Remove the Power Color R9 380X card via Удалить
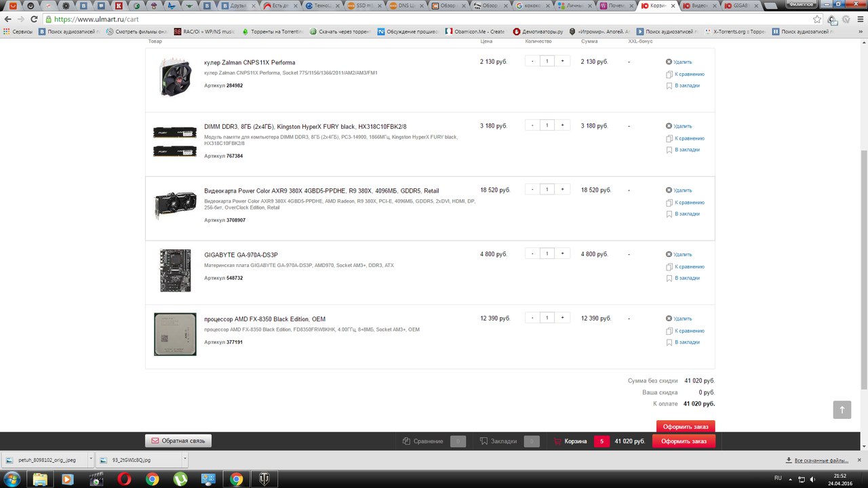Screen dimensions: 868x488 click(x=679, y=190)
